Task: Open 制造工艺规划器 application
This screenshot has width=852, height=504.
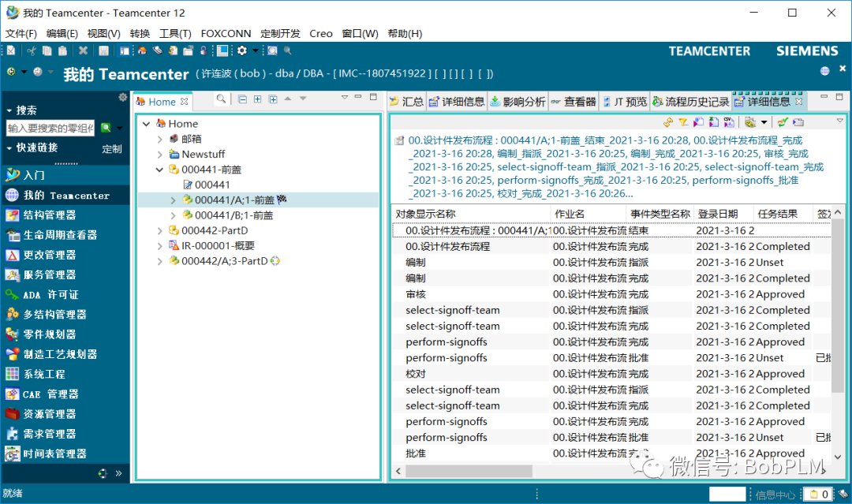Action: coord(65,354)
